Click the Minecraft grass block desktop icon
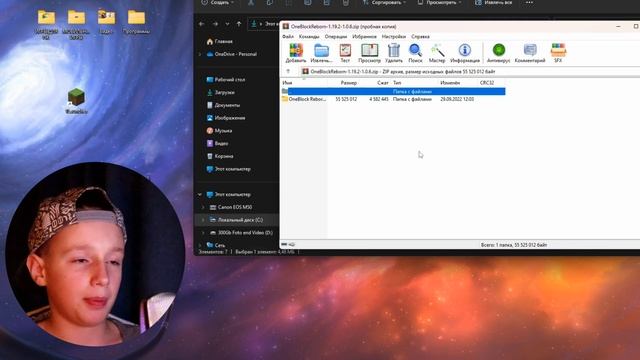This screenshot has width=640, height=360. [76, 101]
